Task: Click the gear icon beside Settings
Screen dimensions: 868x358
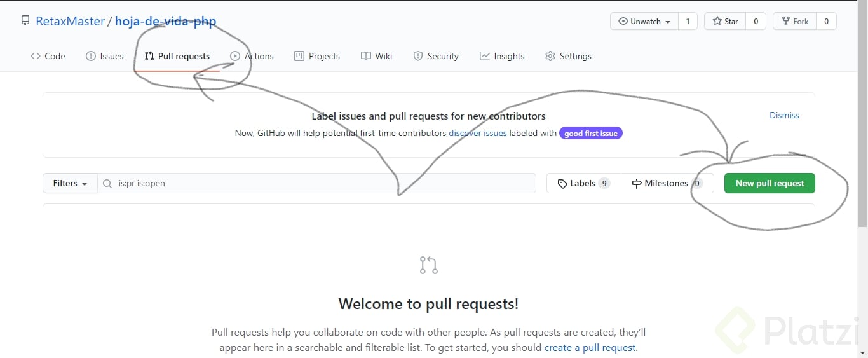Action: [550, 56]
